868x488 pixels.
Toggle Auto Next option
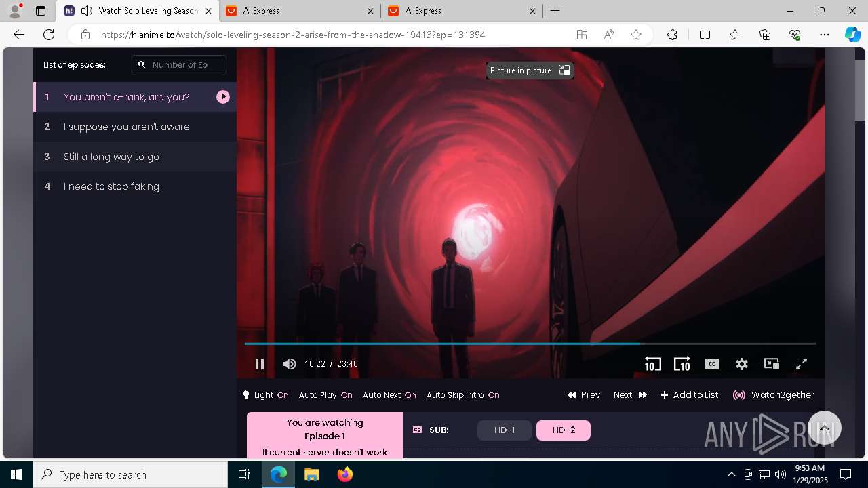pos(389,395)
